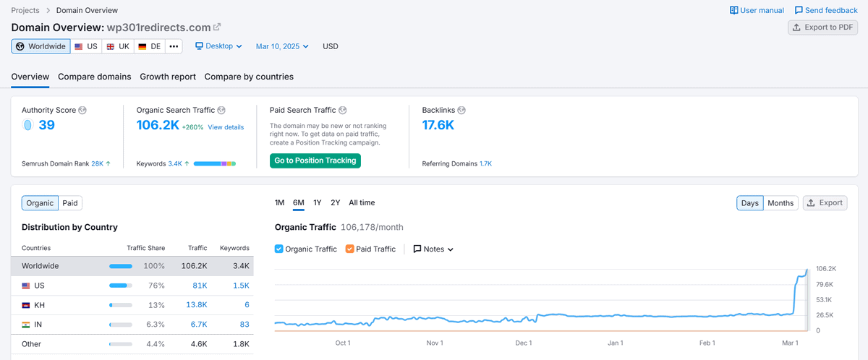Click the info icon next to Backlinks
Viewport: 868px width, 360px height.
click(461, 110)
